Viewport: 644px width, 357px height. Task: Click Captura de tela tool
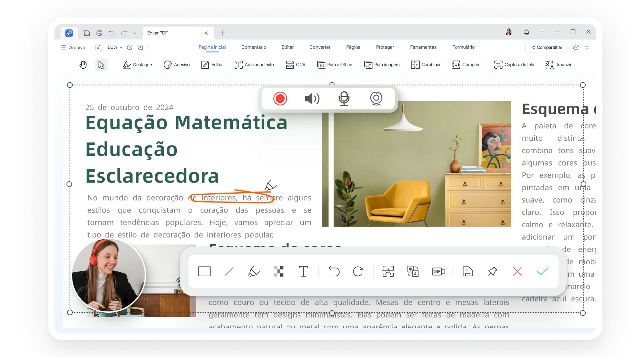pyautogui.click(x=514, y=65)
